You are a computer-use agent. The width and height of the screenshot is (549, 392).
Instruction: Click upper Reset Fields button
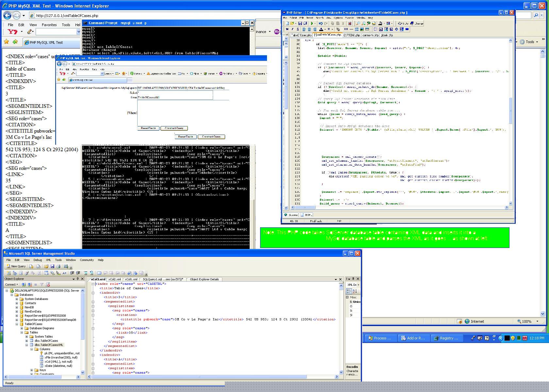click(148, 128)
